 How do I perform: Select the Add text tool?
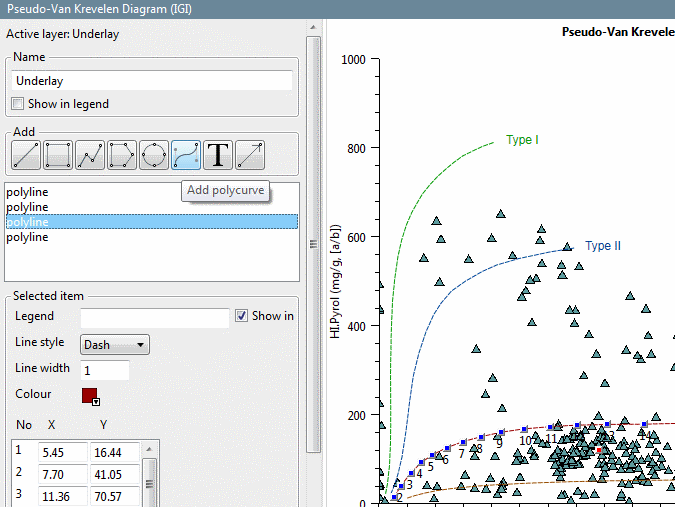[218, 155]
